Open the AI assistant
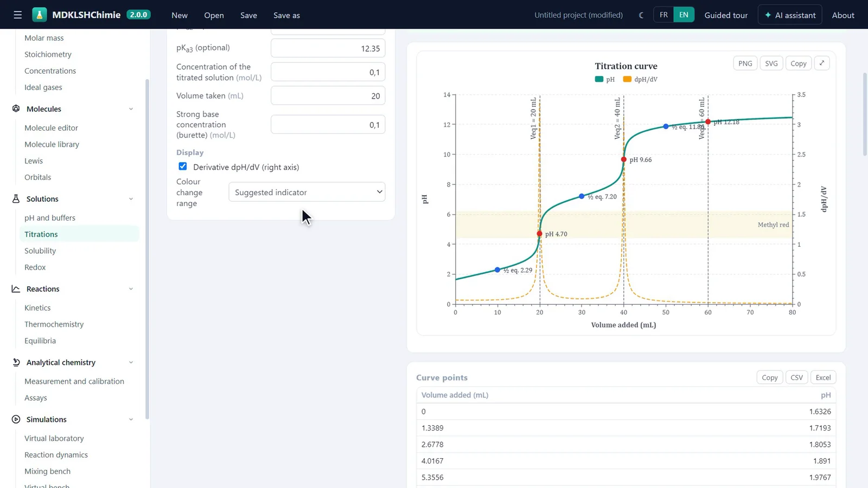Image resolution: width=868 pixels, height=488 pixels. pos(790,15)
